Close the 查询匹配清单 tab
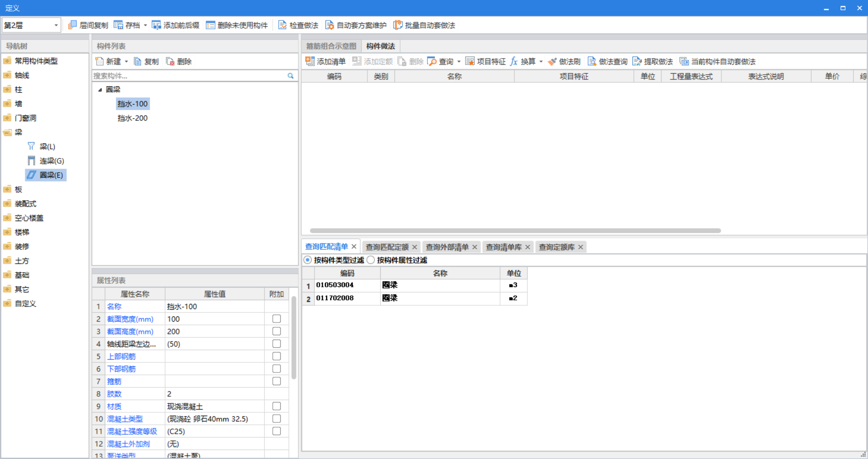The image size is (868, 459). (x=354, y=246)
